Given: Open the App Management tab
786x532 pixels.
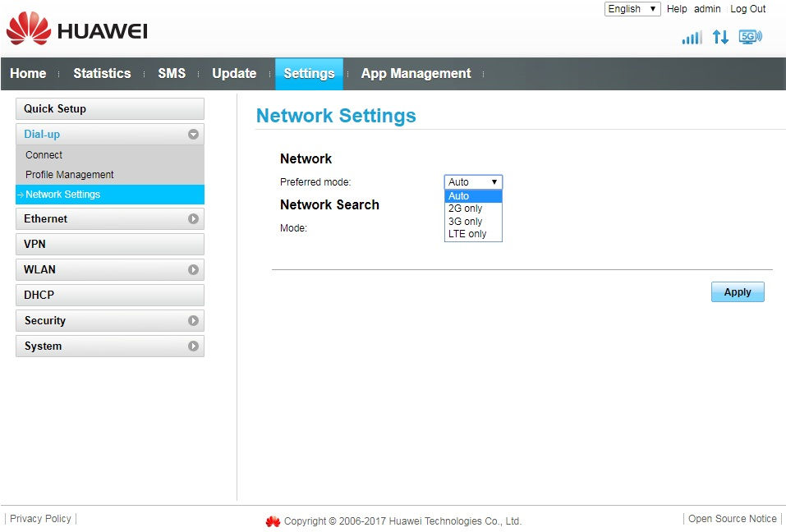Looking at the screenshot, I should [x=416, y=73].
